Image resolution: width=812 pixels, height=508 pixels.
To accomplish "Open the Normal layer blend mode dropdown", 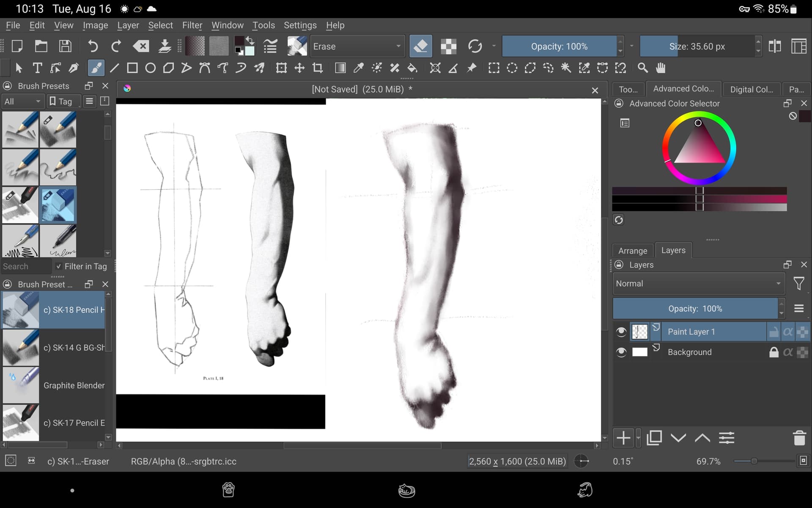I will (699, 284).
